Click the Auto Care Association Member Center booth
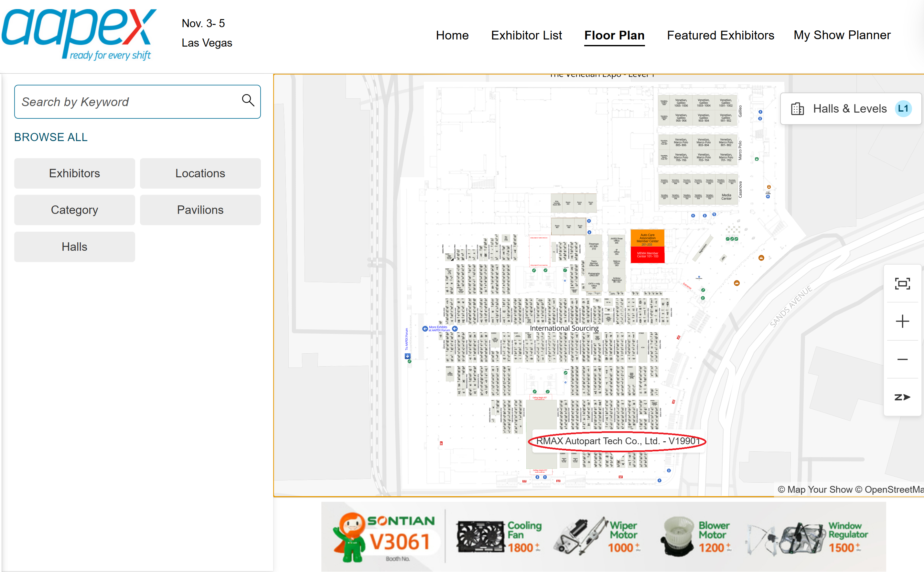 (647, 238)
